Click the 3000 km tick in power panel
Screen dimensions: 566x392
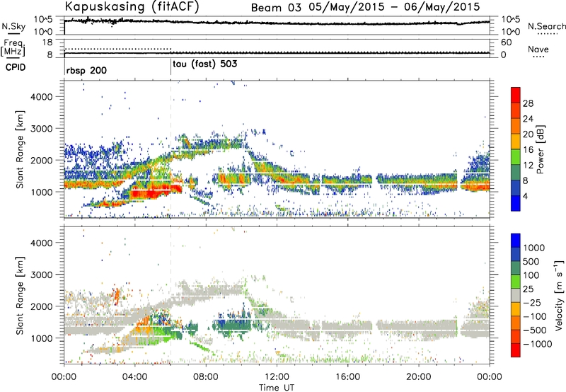[x=41, y=129]
